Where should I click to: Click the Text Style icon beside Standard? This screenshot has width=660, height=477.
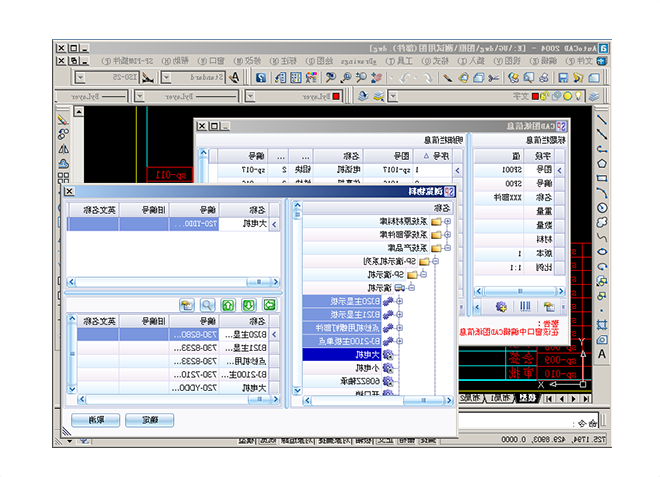pos(233,76)
